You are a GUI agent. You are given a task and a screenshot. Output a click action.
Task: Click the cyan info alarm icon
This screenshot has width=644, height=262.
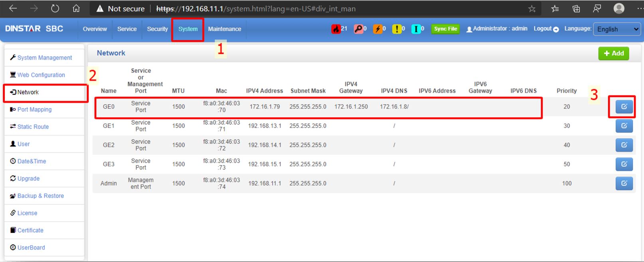[x=416, y=29]
